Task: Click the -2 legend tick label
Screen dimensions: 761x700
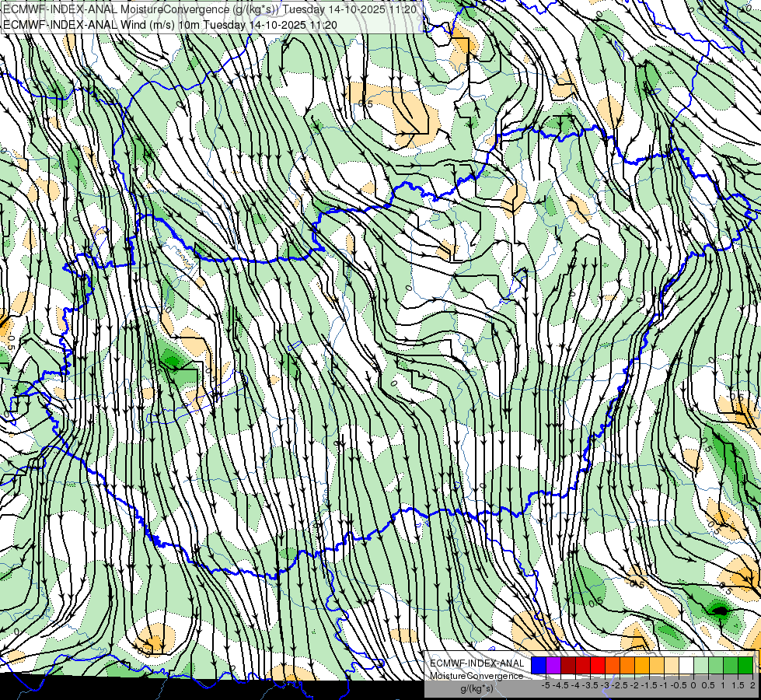Action: 634,685
